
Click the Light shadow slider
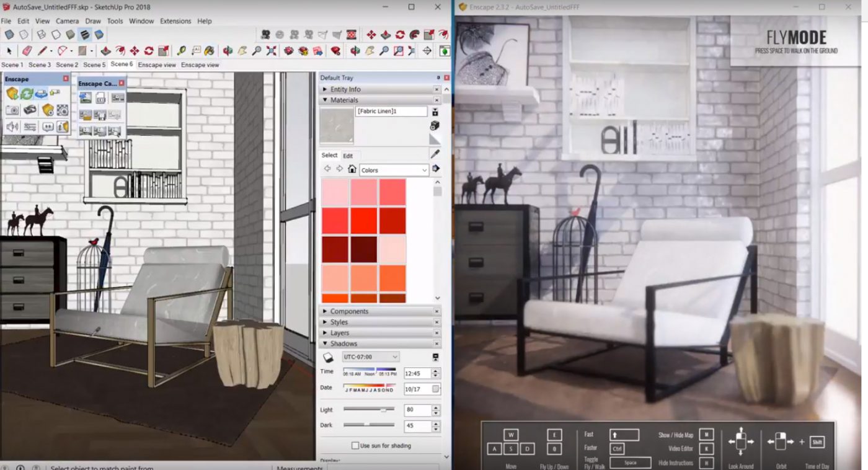[369, 409]
